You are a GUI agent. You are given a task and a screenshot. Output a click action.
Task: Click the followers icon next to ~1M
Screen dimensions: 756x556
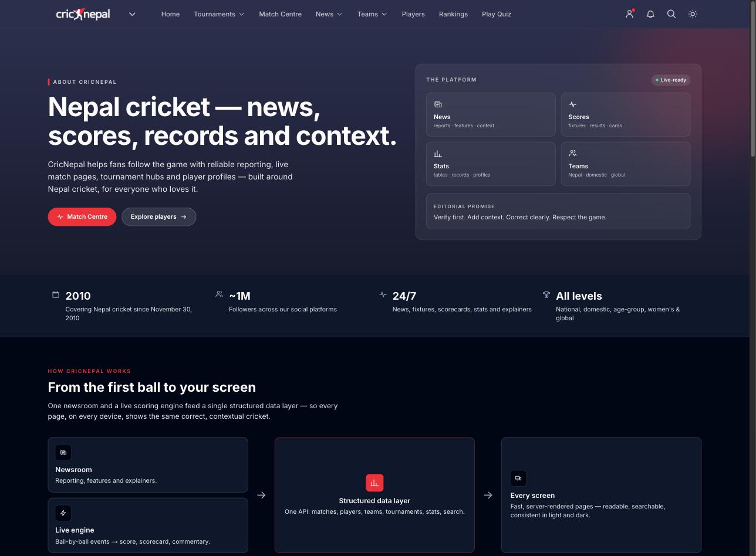click(219, 294)
